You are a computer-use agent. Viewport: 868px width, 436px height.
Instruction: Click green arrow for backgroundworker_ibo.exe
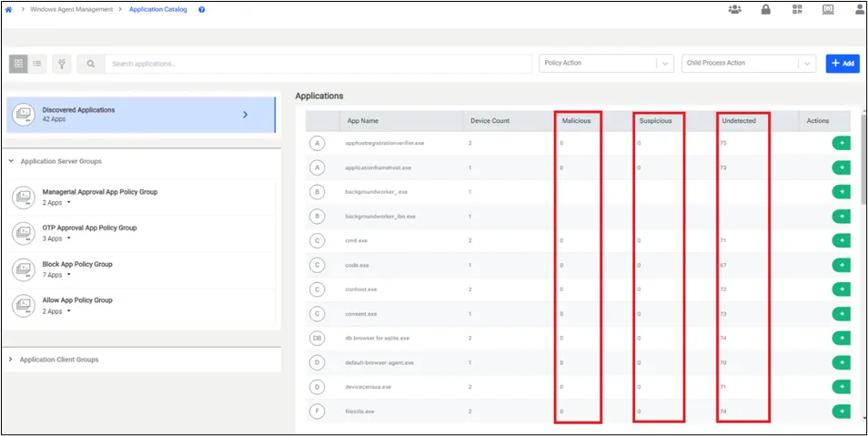point(842,216)
